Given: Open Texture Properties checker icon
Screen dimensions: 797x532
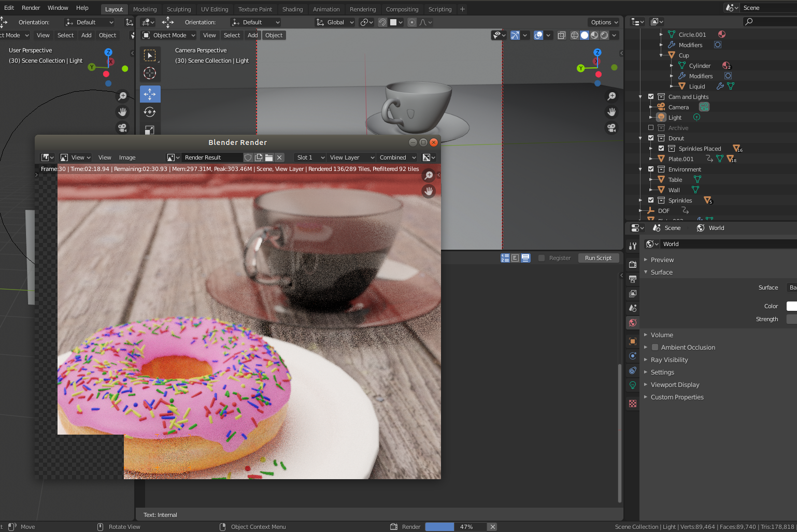Looking at the screenshot, I should 633,404.
